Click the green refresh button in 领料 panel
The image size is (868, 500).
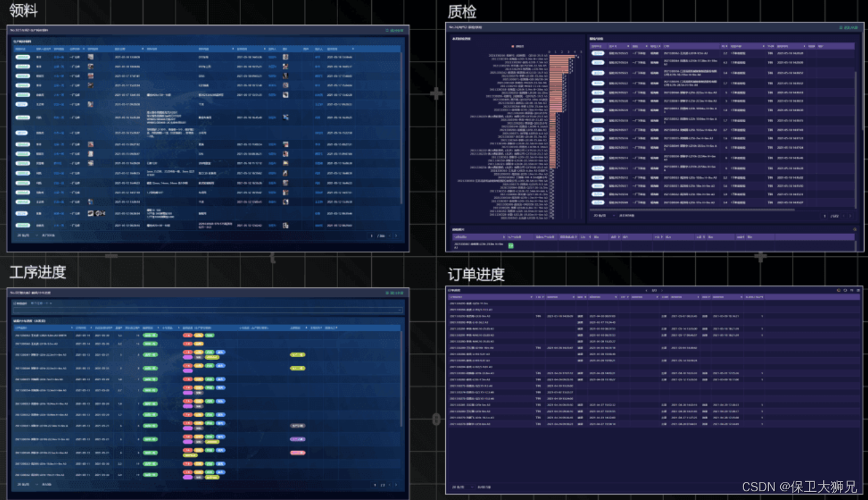pyautogui.click(x=394, y=31)
